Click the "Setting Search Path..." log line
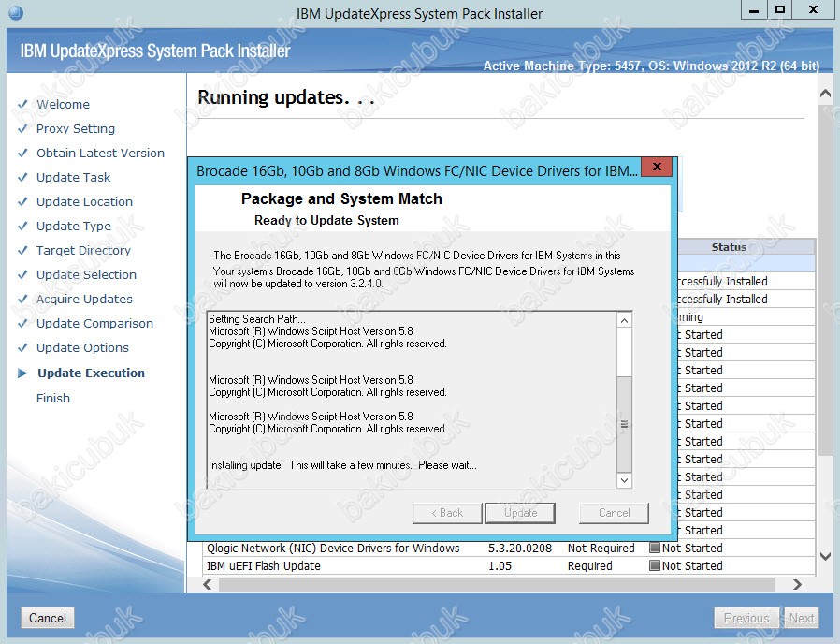Viewport: 840px width, 644px height. (x=257, y=318)
